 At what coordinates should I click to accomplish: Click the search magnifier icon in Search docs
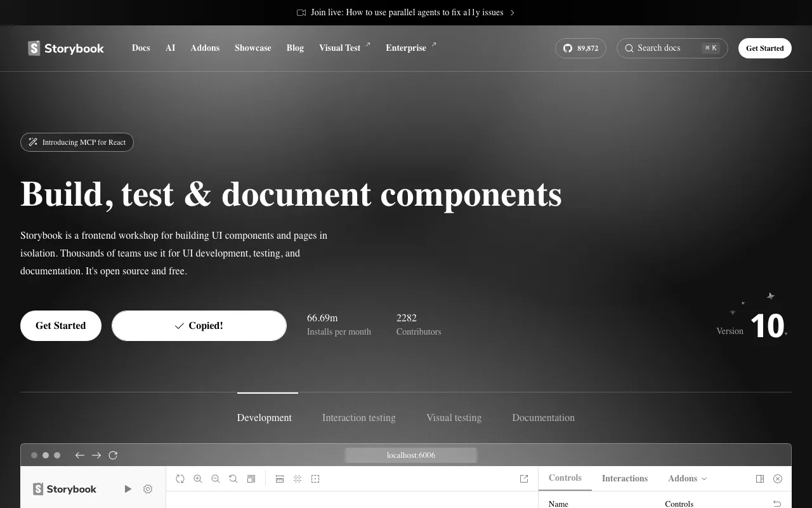tap(629, 48)
